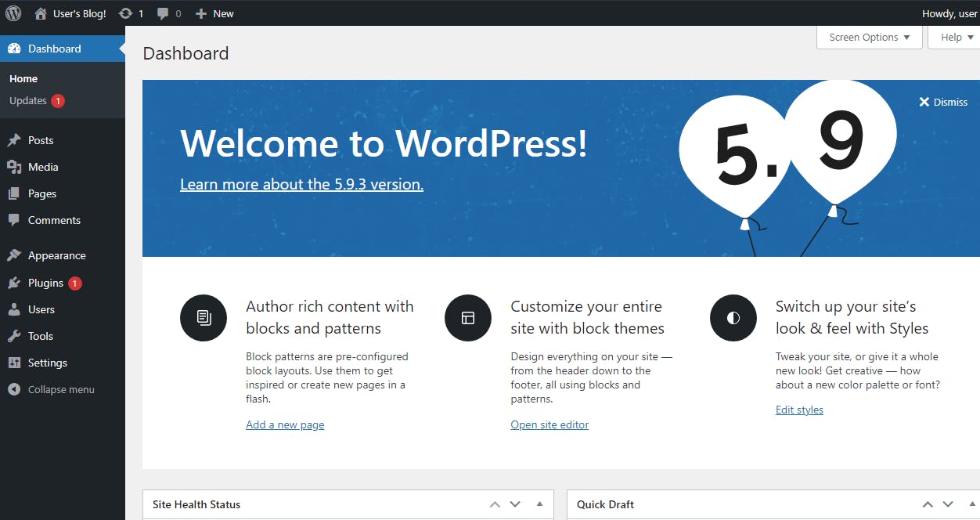
Task: Click the Dismiss X icon on welcome panel
Action: [924, 102]
